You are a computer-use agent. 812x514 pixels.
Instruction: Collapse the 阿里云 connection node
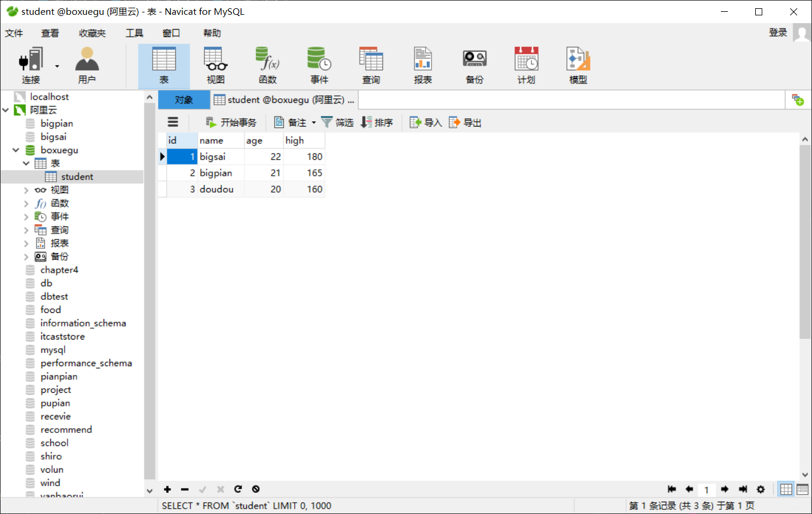[6, 110]
